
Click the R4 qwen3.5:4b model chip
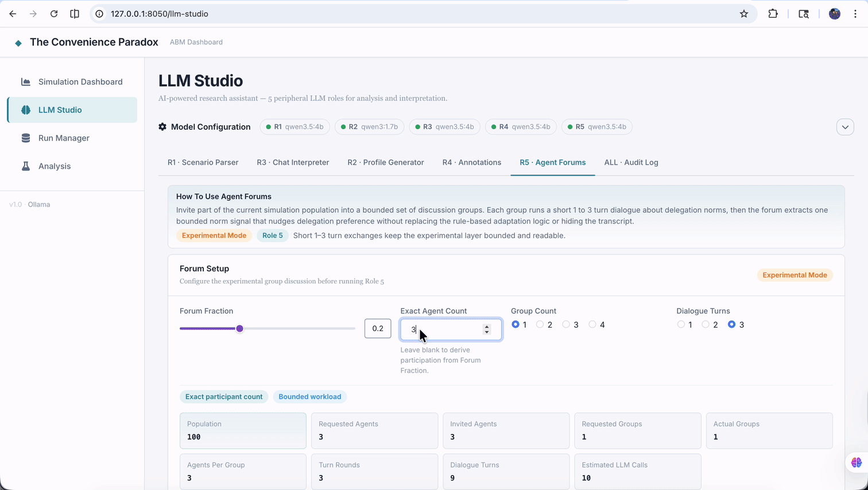[x=521, y=127]
